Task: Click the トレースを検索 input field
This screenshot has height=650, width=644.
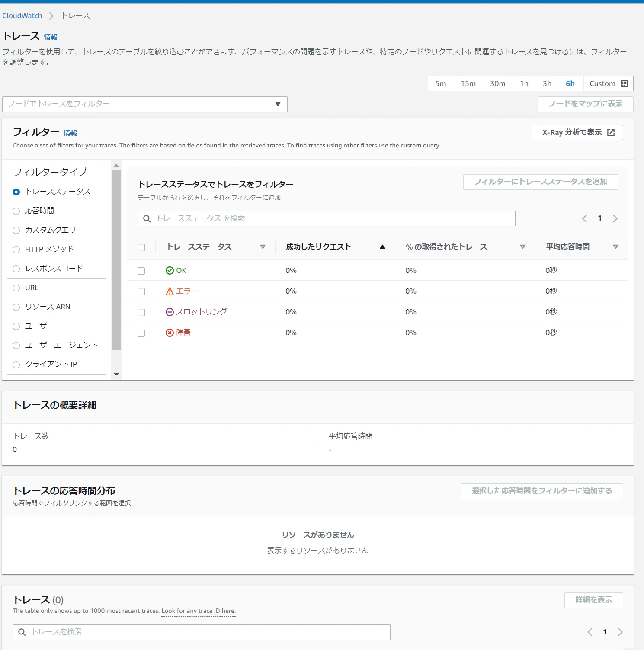Action: tap(202, 632)
